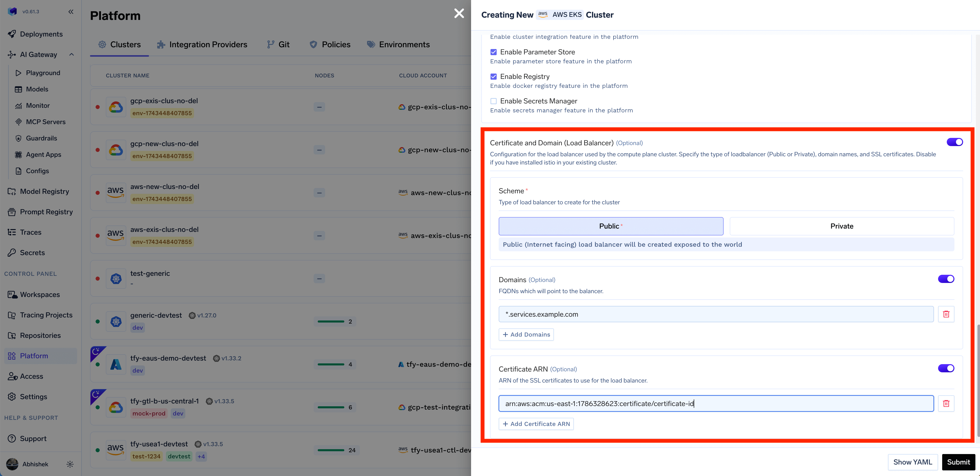Select Private load balancer scheme
Image resolution: width=980 pixels, height=476 pixels.
(841, 226)
